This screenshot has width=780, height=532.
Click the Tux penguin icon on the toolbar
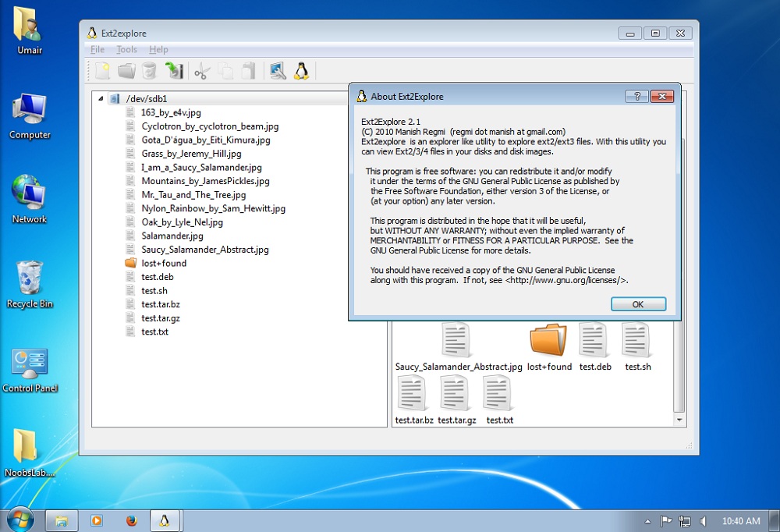pos(303,70)
